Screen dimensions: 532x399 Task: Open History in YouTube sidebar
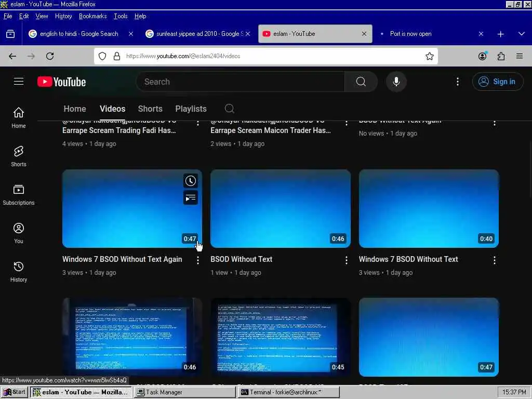click(19, 271)
